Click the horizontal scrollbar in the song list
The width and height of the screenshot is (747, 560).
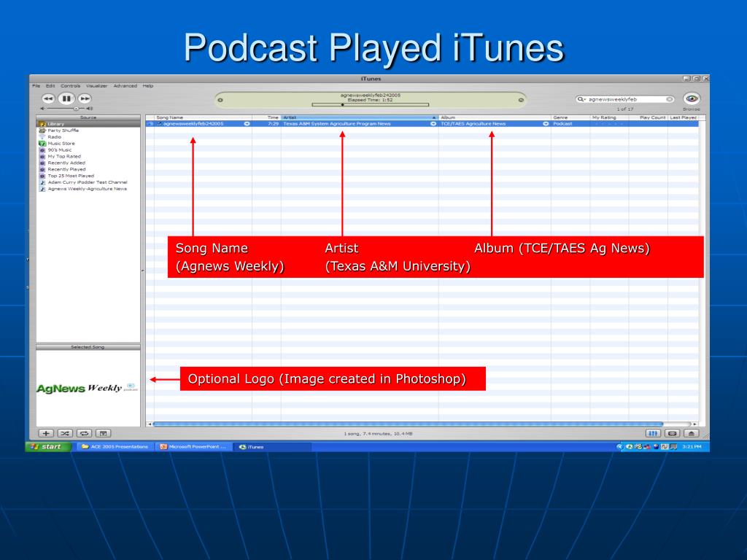point(408,424)
